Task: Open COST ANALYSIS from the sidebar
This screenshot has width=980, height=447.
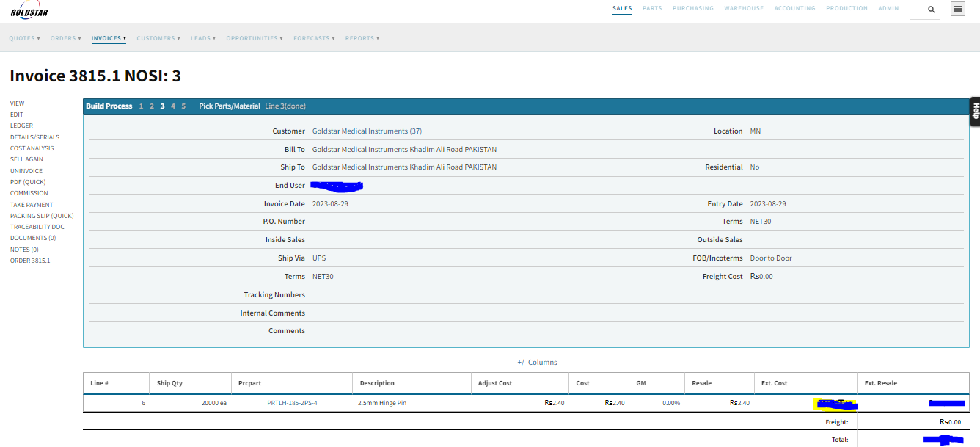Action: 32,148
